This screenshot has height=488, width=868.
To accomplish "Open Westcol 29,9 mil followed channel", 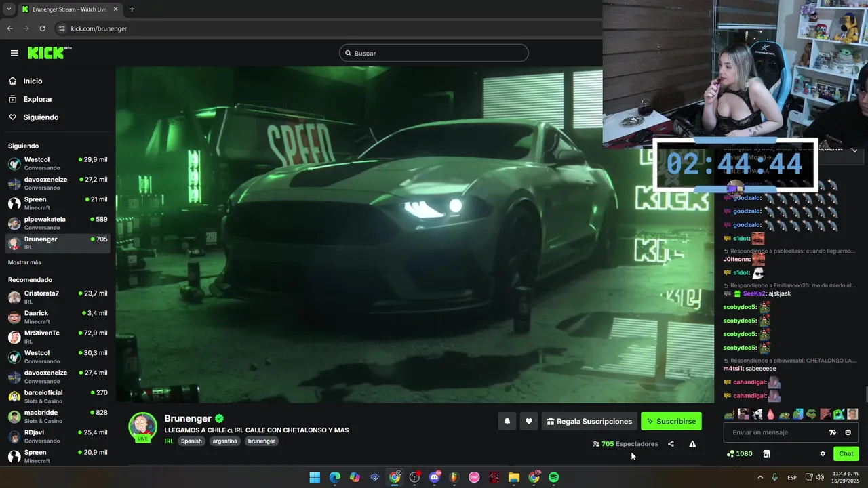I will [58, 163].
